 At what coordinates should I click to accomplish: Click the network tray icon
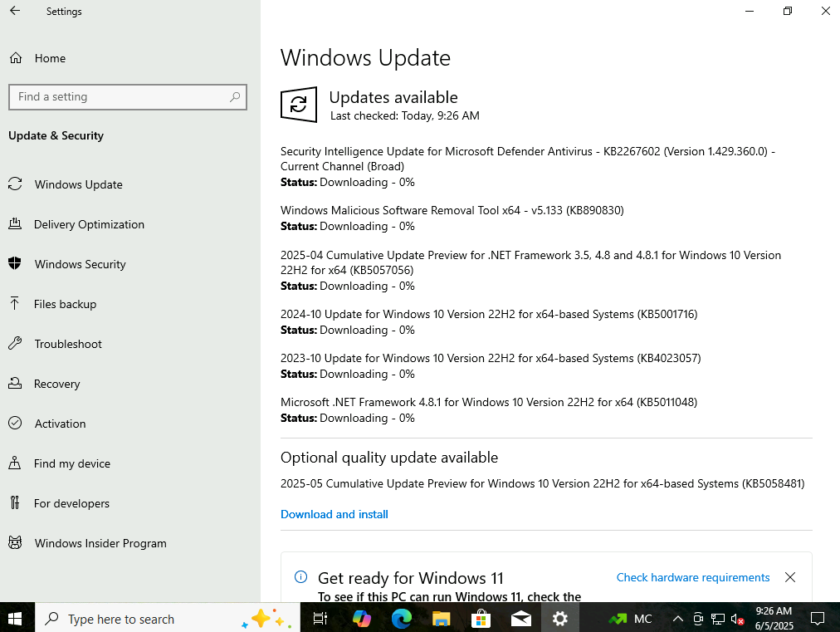(718, 620)
